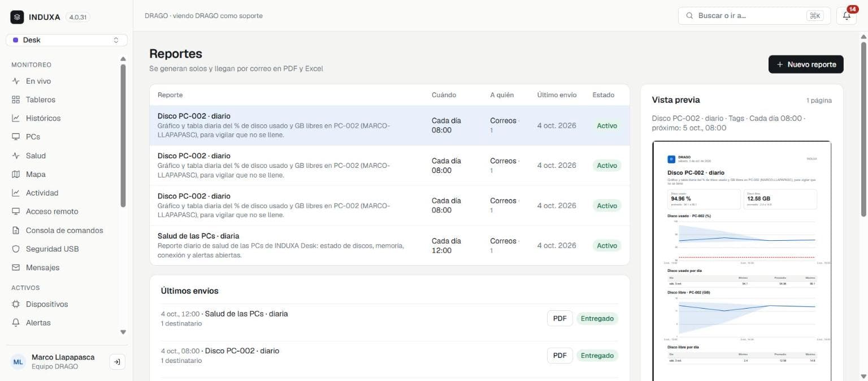This screenshot has height=381, width=868.
Task: Download PDF for Disco PC-002 send
Action: click(x=559, y=356)
